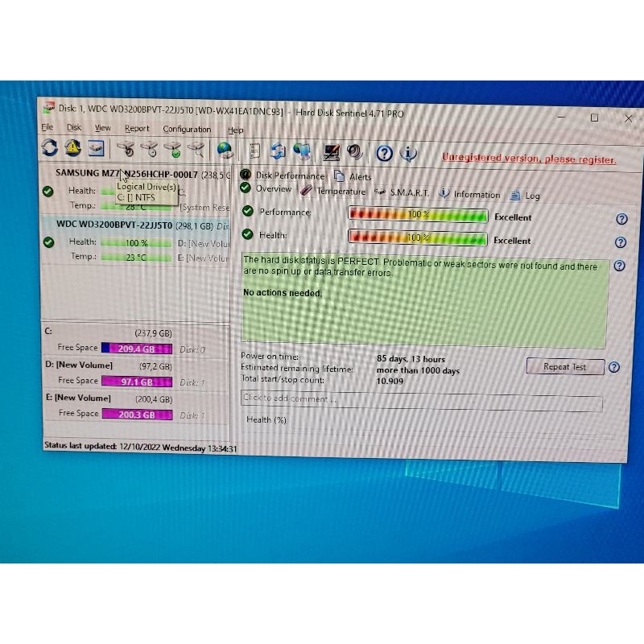Click help icon beside Repeat Test button
644x644 pixels.
[614, 367]
